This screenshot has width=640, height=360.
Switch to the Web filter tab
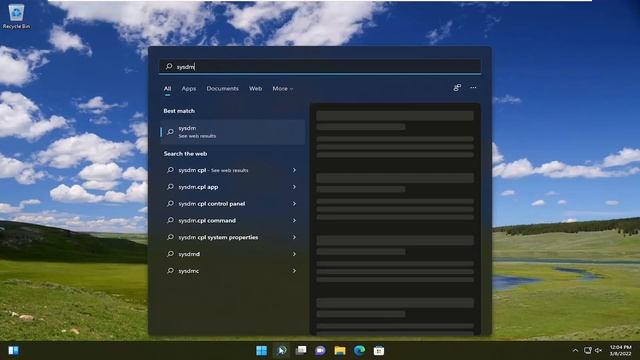256,89
